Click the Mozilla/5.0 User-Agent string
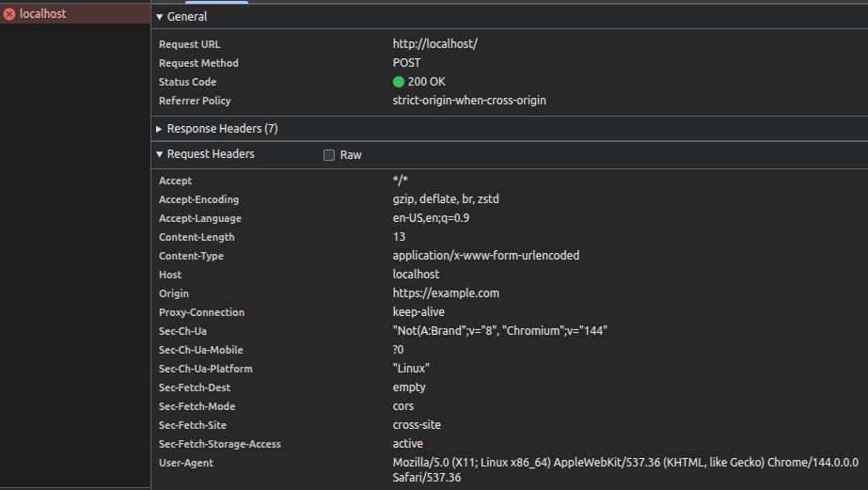This screenshot has width=868, height=490. tap(625, 469)
